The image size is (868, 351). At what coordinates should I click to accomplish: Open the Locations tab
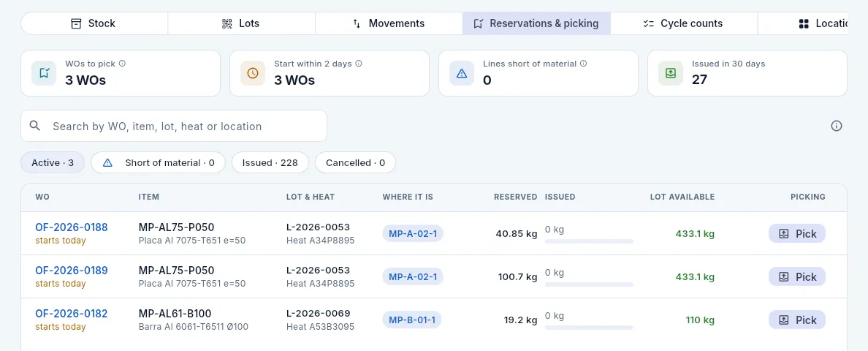click(x=803, y=23)
